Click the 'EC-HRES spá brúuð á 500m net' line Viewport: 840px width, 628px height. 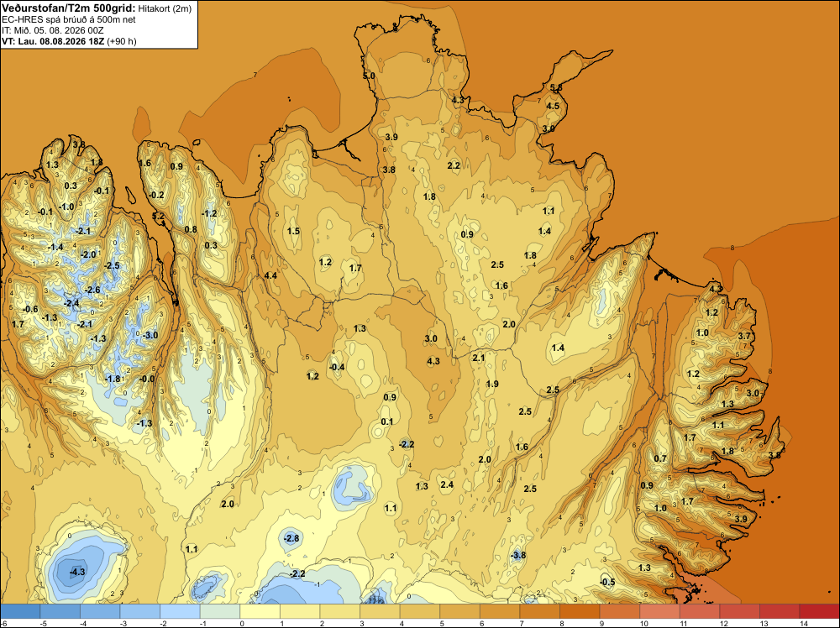tap(69, 20)
